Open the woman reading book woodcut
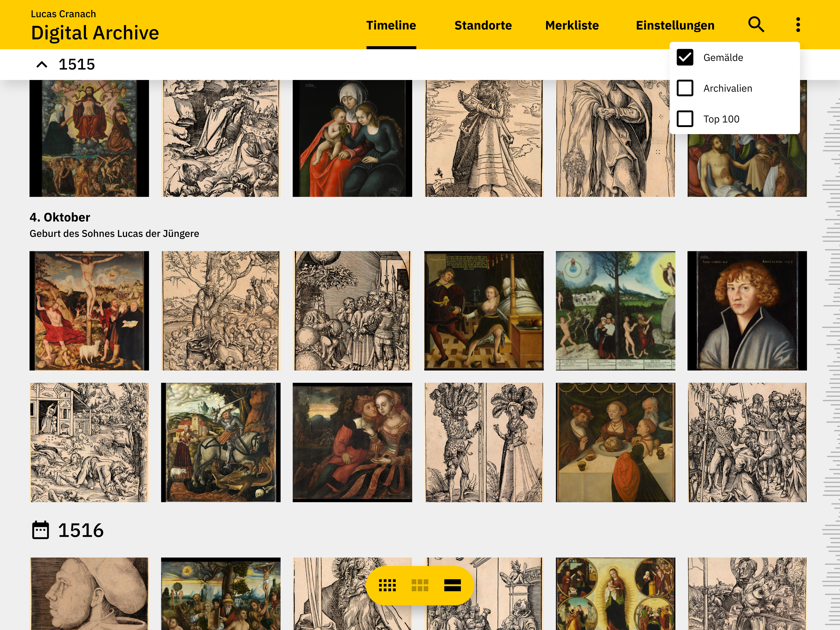The height and width of the screenshot is (630, 840). 484,138
